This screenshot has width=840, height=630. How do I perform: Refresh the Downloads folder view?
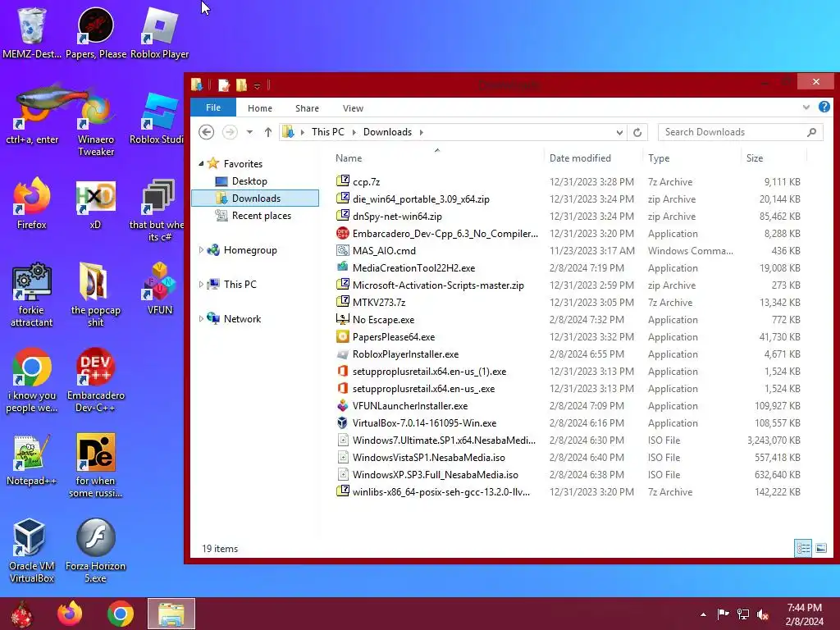637,132
